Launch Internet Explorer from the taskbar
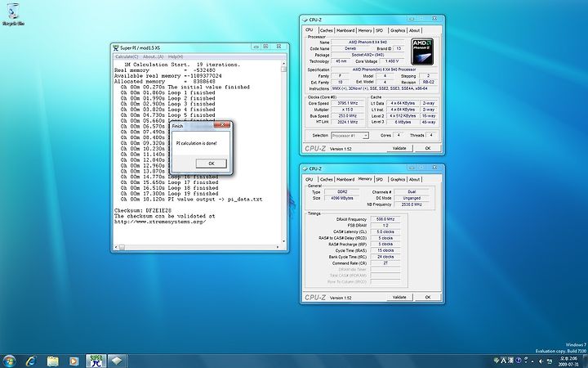The image size is (588, 368). tap(31, 361)
